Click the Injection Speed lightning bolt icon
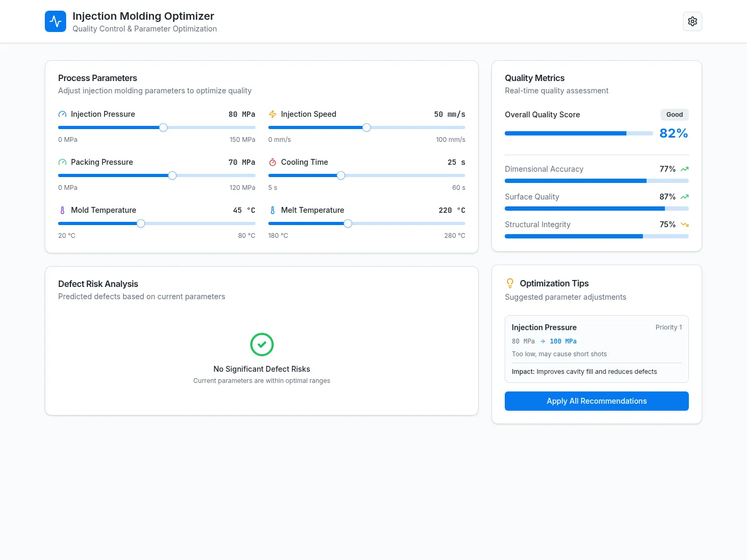 (x=273, y=114)
